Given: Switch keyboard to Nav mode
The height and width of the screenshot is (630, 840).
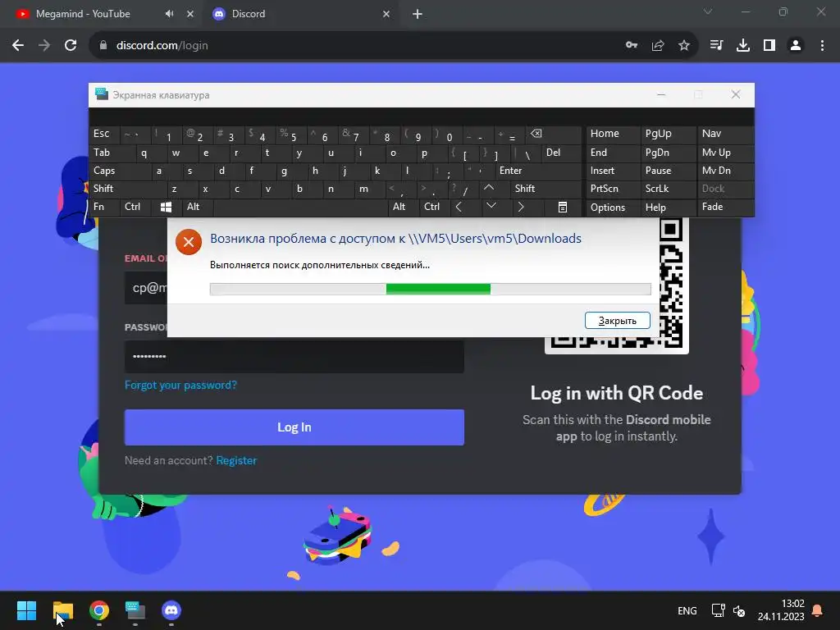Looking at the screenshot, I should click(x=725, y=134).
